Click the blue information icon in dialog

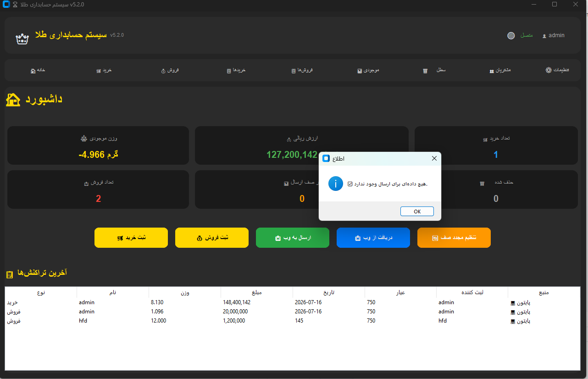[x=336, y=184]
